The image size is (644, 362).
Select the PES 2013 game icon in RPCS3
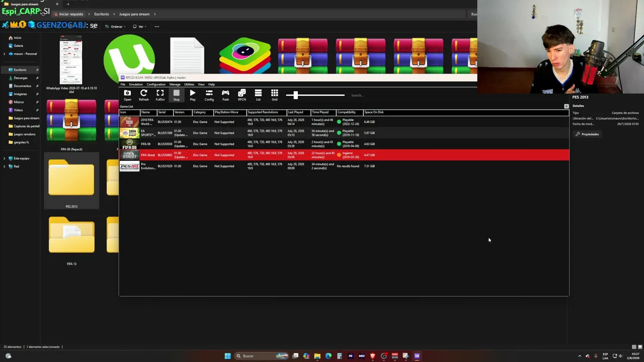pyautogui.click(x=129, y=166)
